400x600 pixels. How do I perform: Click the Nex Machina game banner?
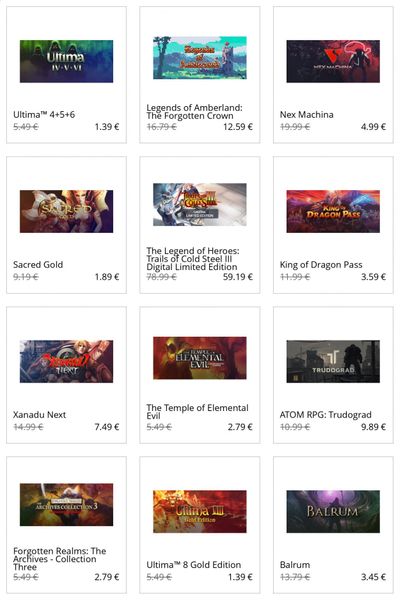pyautogui.click(x=333, y=61)
